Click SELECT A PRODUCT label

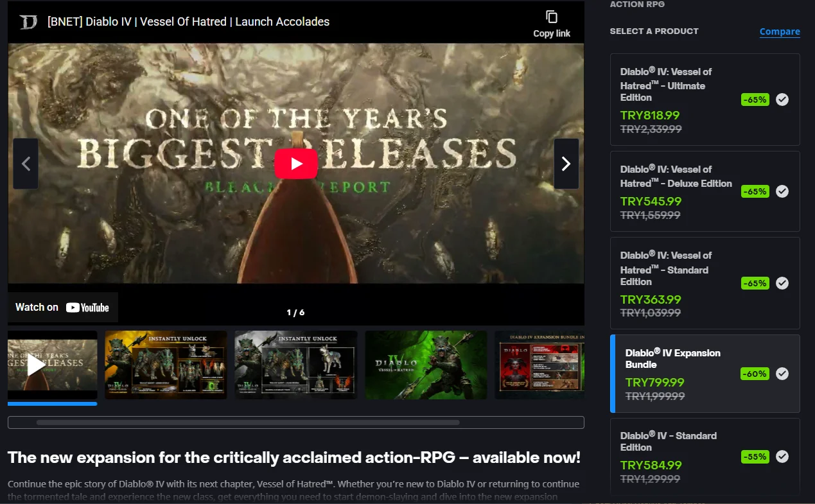coord(654,31)
